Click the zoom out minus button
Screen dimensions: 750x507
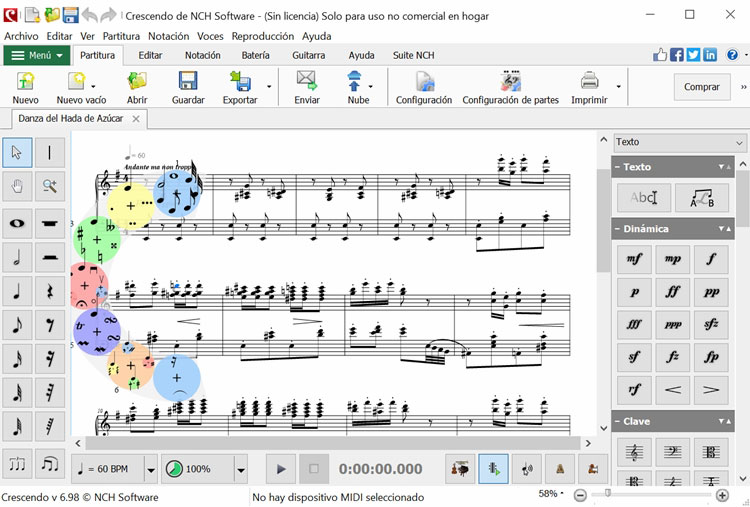tap(580, 496)
